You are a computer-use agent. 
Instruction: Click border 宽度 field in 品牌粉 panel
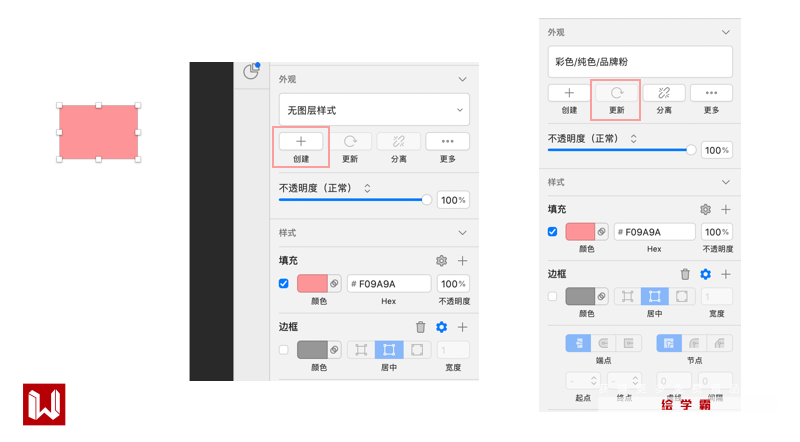pyautogui.click(x=717, y=296)
